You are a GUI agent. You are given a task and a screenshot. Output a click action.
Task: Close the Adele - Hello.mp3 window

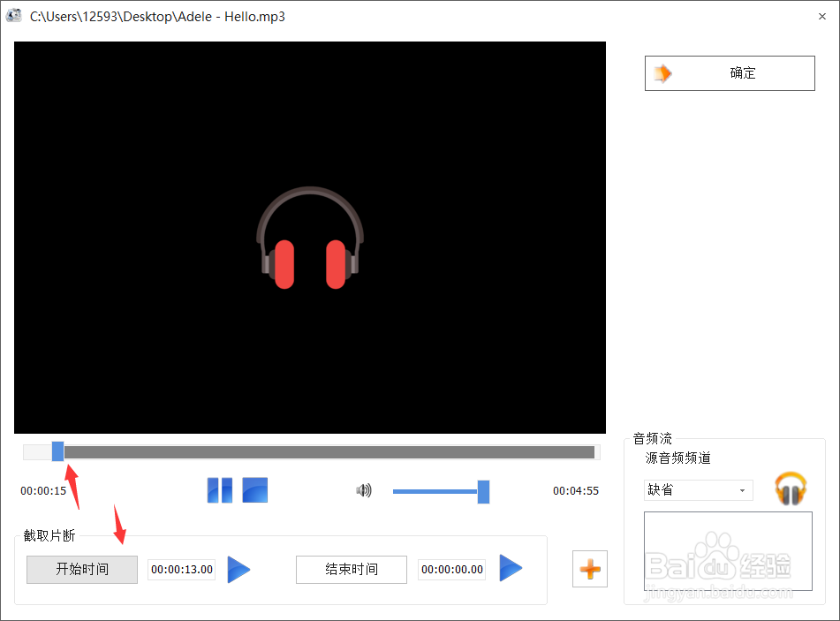coord(822,17)
